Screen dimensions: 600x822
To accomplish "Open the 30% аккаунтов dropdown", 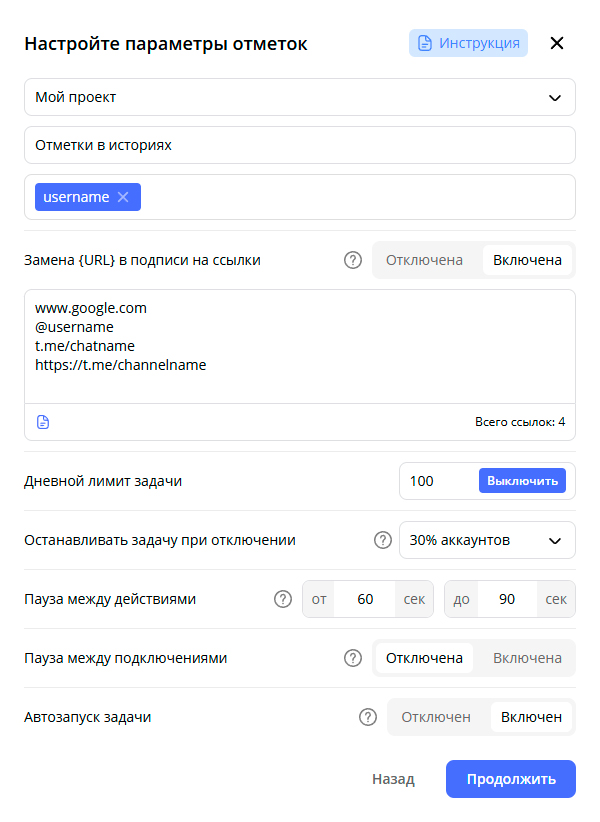I will pyautogui.click(x=487, y=540).
